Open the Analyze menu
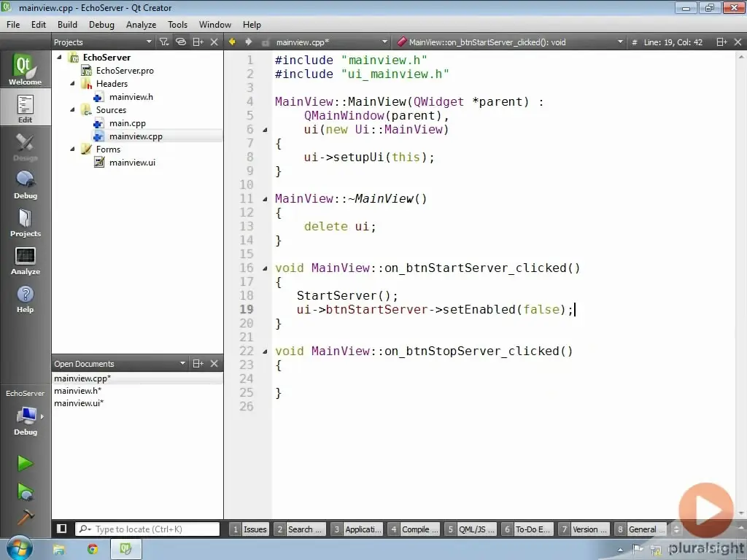 (x=141, y=24)
